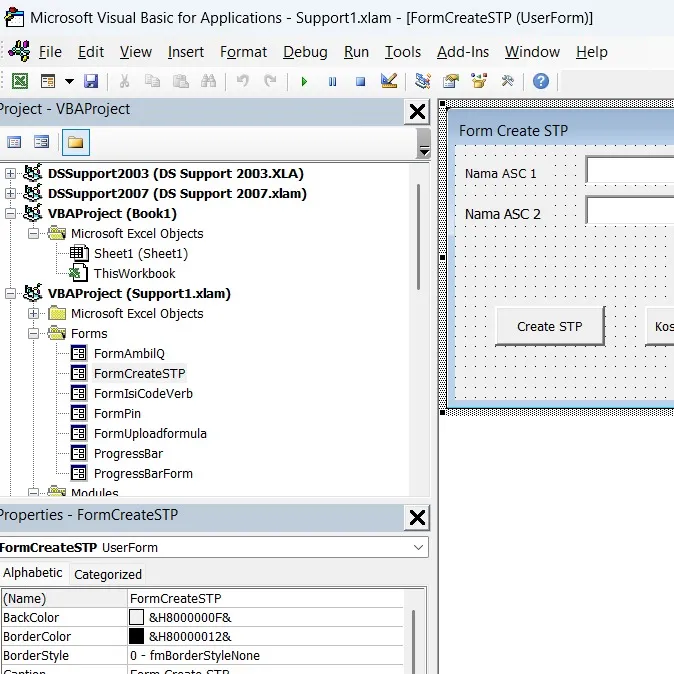Click the View Microsoft Excel icon
Screen dimensions: 674x674
(x=20, y=82)
